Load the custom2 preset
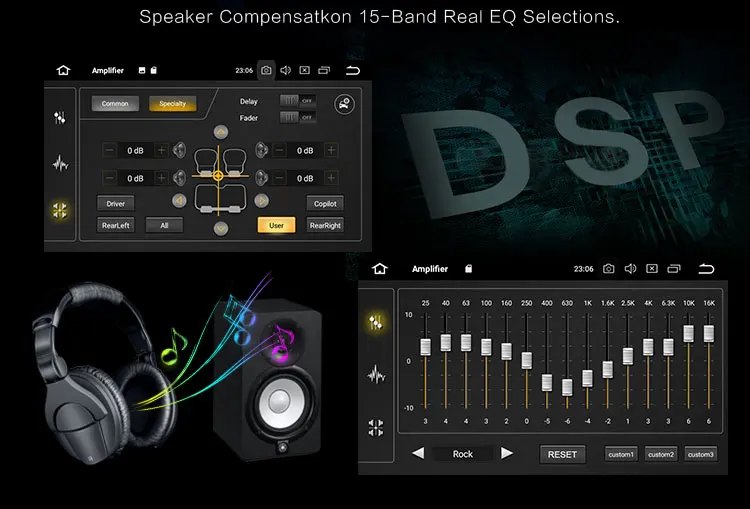Screen dimensions: 750x509 661,454
